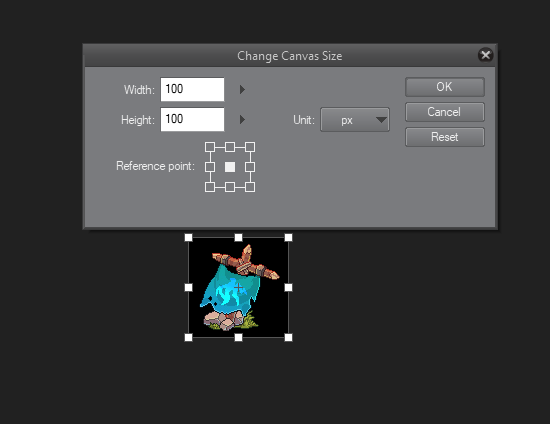Select bottom-right reference point
The height and width of the screenshot is (424, 550).
pyautogui.click(x=250, y=187)
